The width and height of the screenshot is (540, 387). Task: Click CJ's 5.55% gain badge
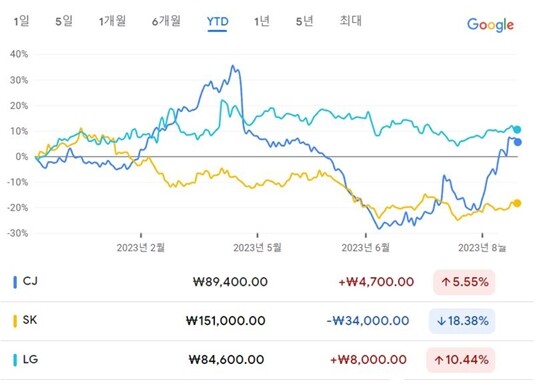(x=464, y=282)
